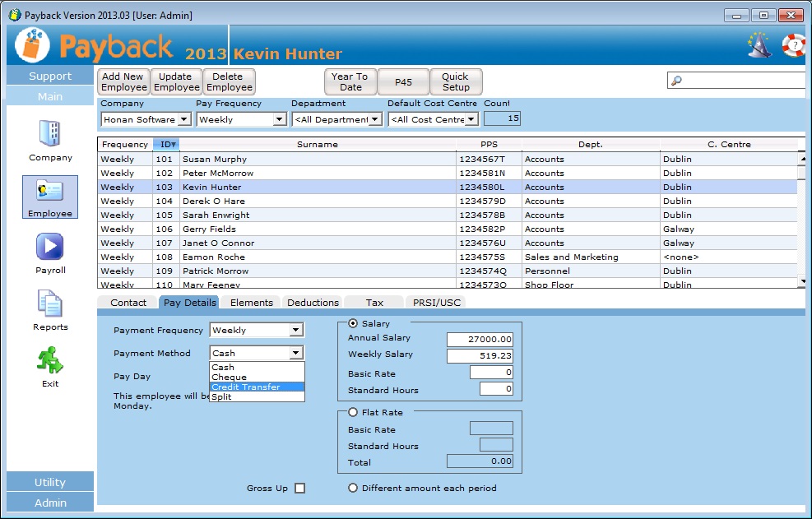Choose Credit Transfer from payment method list
Image resolution: width=812 pixels, height=519 pixels.
(x=257, y=387)
